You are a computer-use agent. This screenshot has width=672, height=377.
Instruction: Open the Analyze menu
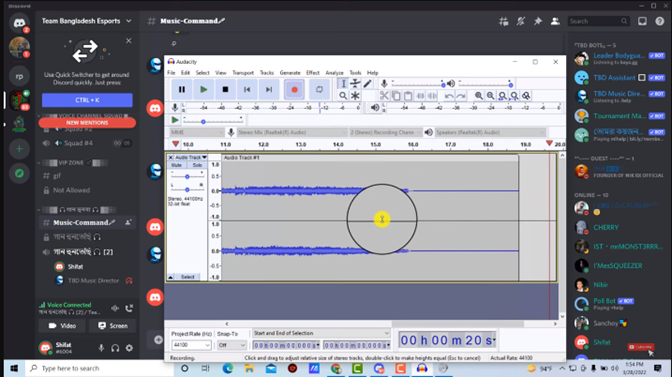pos(334,73)
